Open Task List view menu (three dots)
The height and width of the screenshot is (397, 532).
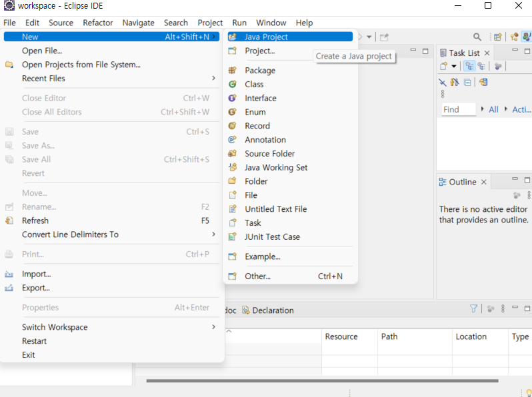coord(443,94)
